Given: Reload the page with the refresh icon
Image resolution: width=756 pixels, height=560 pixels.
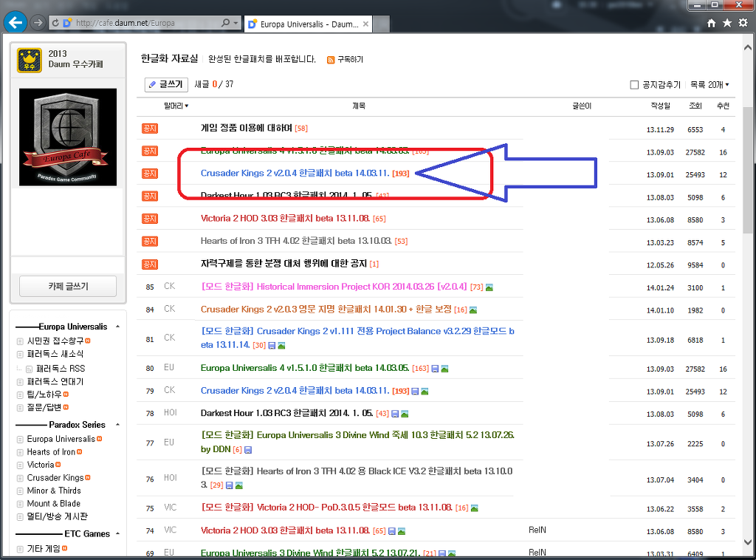Looking at the screenshot, I should tap(55, 23).
